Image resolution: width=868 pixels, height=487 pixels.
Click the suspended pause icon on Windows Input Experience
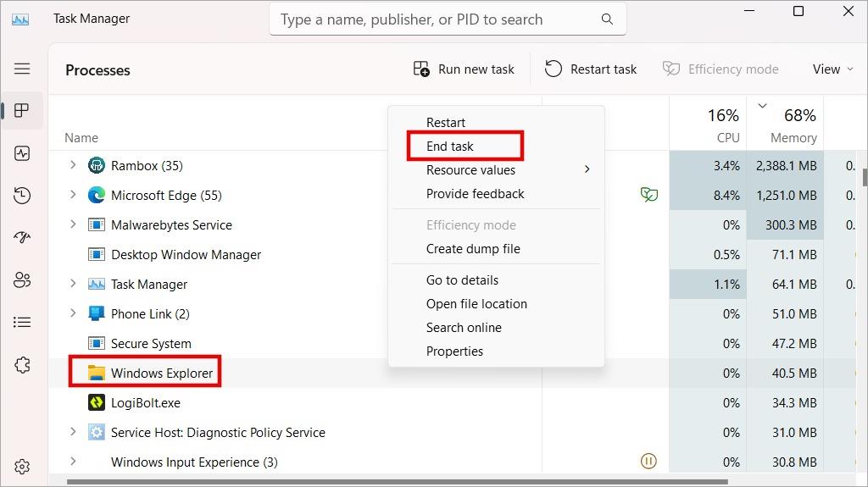[648, 461]
